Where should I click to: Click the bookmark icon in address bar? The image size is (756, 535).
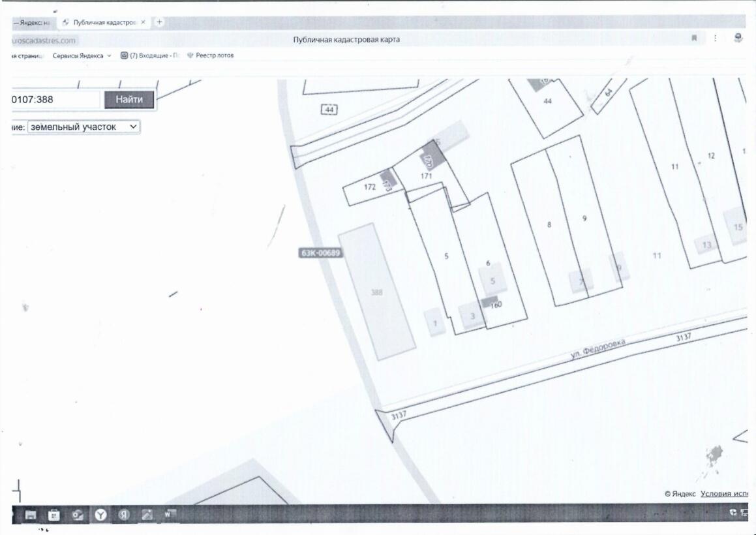[x=694, y=39]
